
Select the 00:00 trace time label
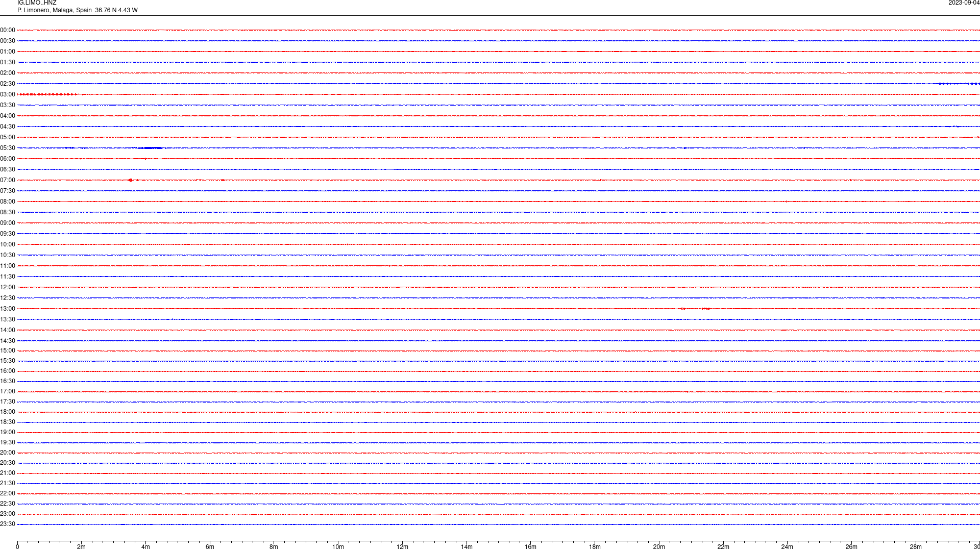pyautogui.click(x=8, y=30)
